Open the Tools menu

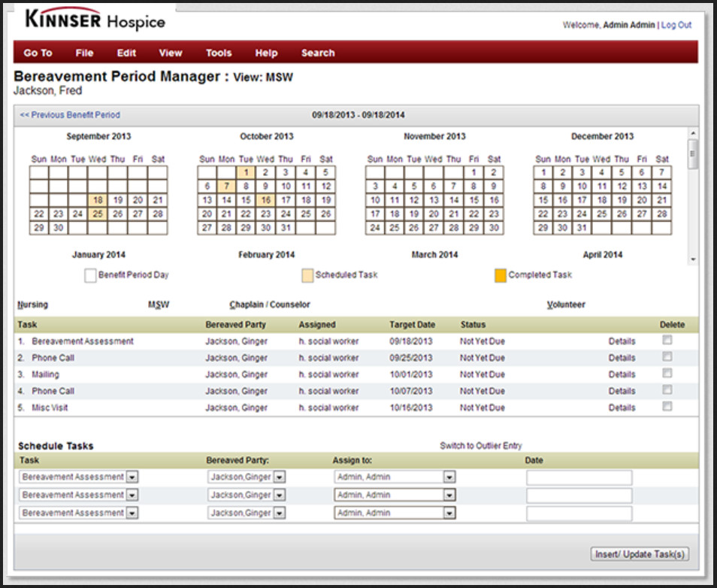tap(218, 53)
